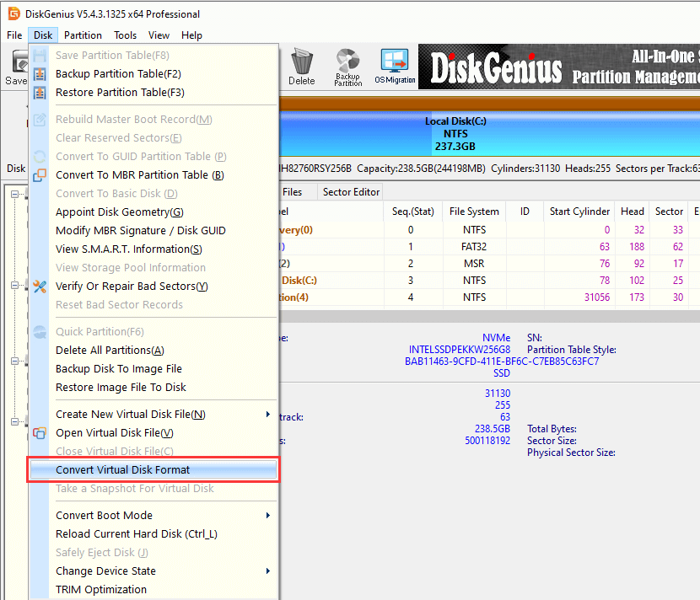
Task: Expand the Create New Virtual Disk File submenu arrow
Action: pyautogui.click(x=268, y=415)
